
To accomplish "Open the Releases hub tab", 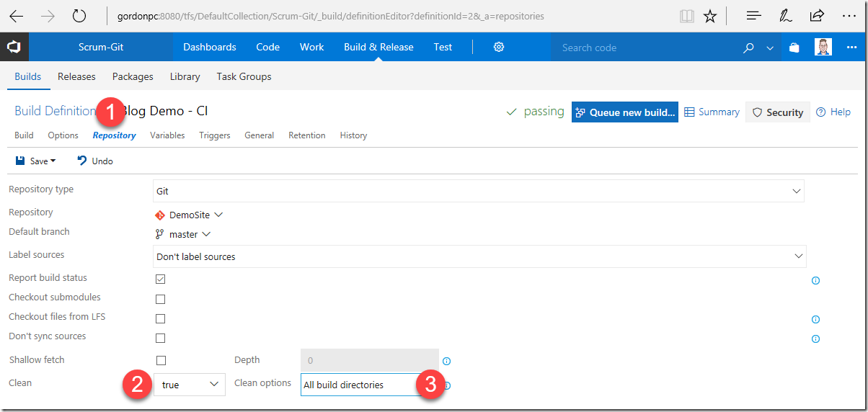I will [76, 76].
